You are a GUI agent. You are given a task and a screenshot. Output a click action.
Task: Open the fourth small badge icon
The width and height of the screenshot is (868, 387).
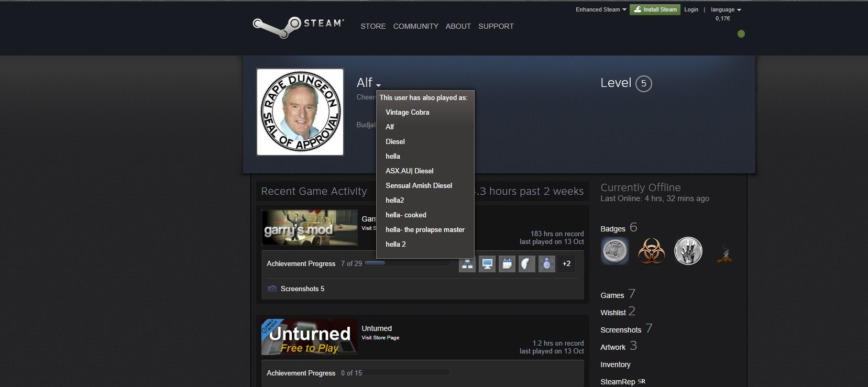pos(724,253)
